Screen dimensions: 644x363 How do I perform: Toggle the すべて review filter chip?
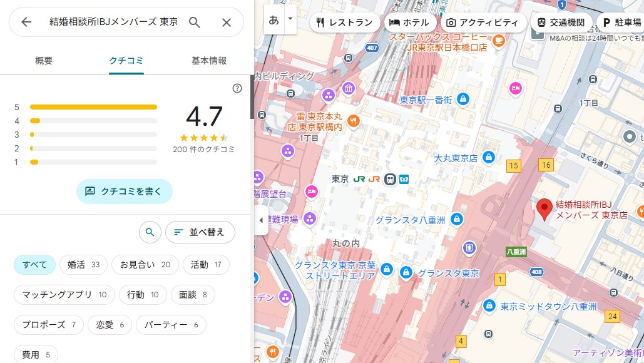click(34, 265)
